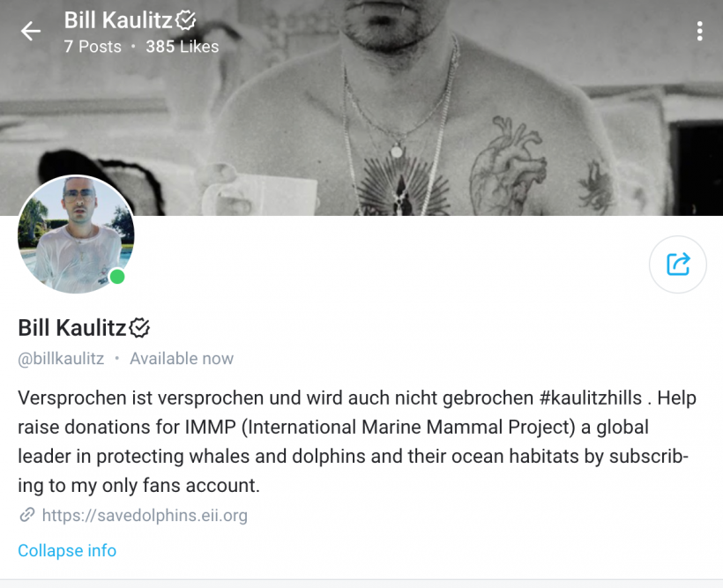Go back using the arrow icon
The image size is (723, 588).
(31, 31)
